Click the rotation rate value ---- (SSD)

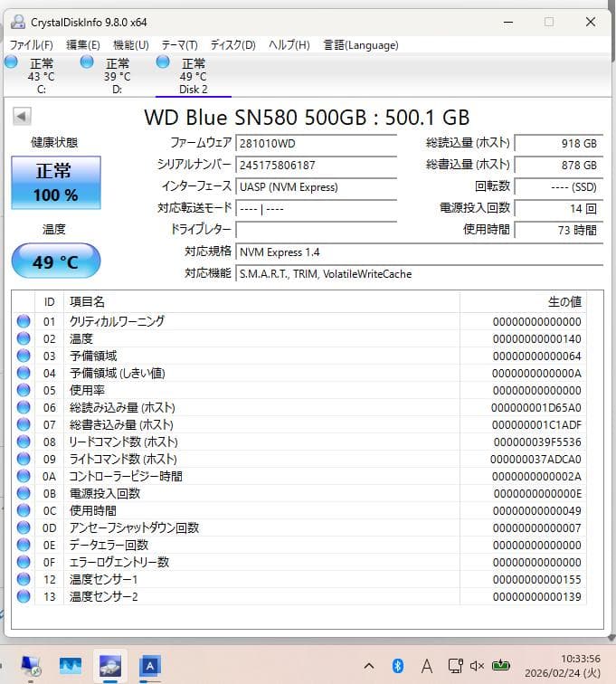pyautogui.click(x=558, y=187)
